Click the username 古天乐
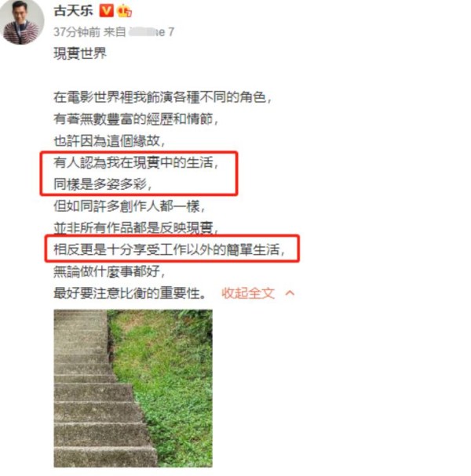 tap(74, 11)
